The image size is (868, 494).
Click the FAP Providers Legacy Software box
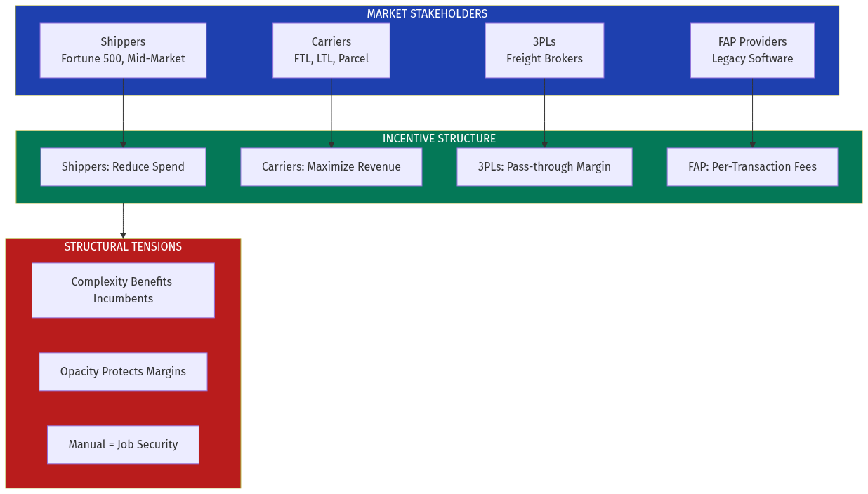pyautogui.click(x=752, y=50)
